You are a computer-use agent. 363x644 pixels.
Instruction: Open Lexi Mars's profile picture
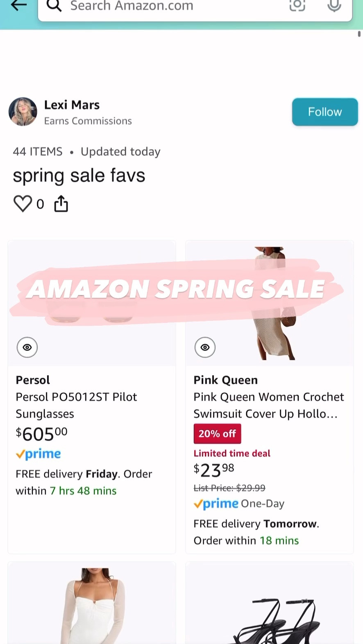[x=23, y=112]
